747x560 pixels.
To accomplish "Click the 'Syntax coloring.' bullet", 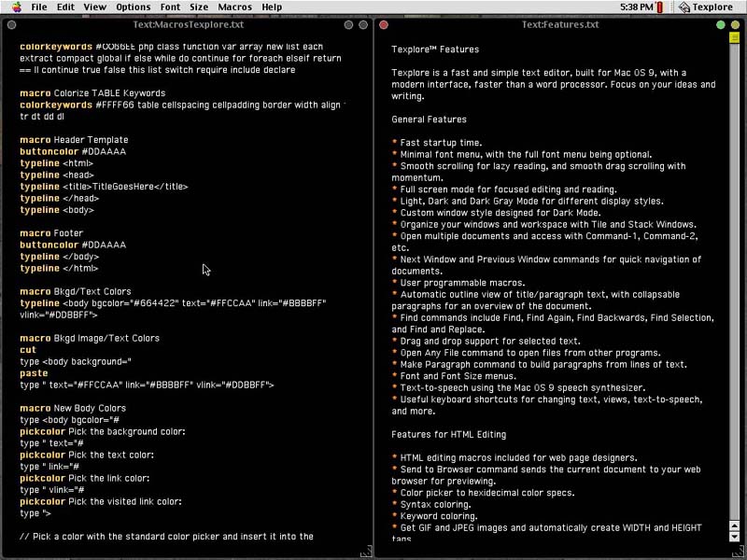I will 431,504.
